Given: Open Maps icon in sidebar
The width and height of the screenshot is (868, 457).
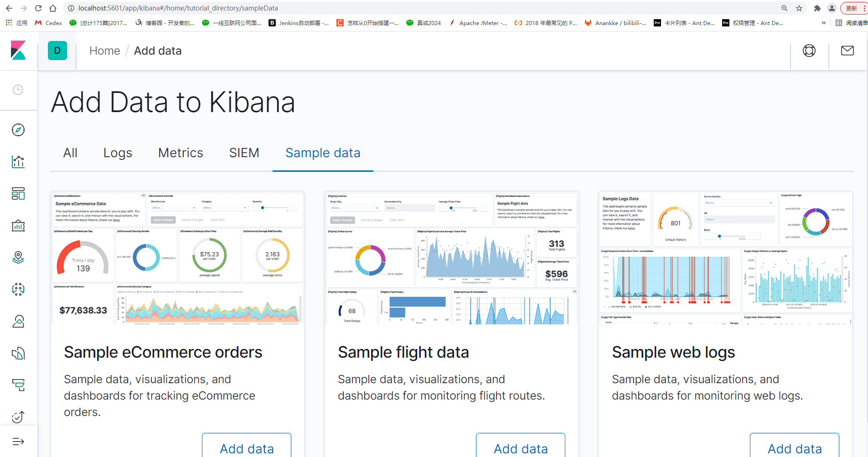Looking at the screenshot, I should (18, 257).
